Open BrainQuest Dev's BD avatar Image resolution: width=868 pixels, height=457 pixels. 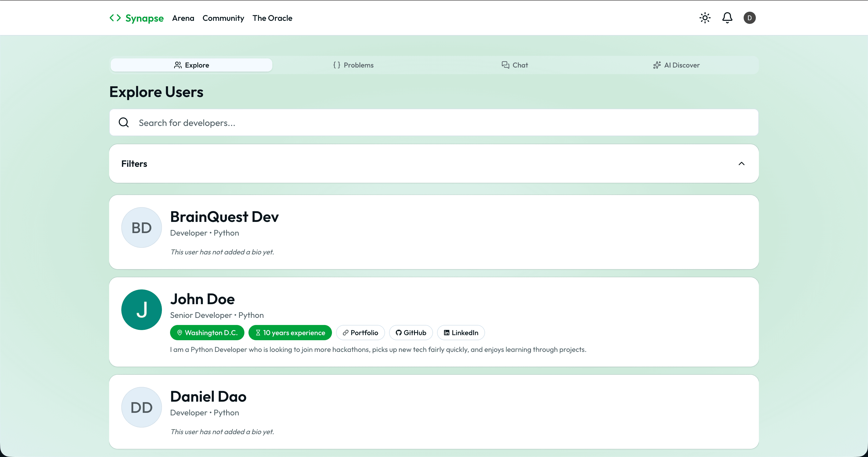(142, 227)
